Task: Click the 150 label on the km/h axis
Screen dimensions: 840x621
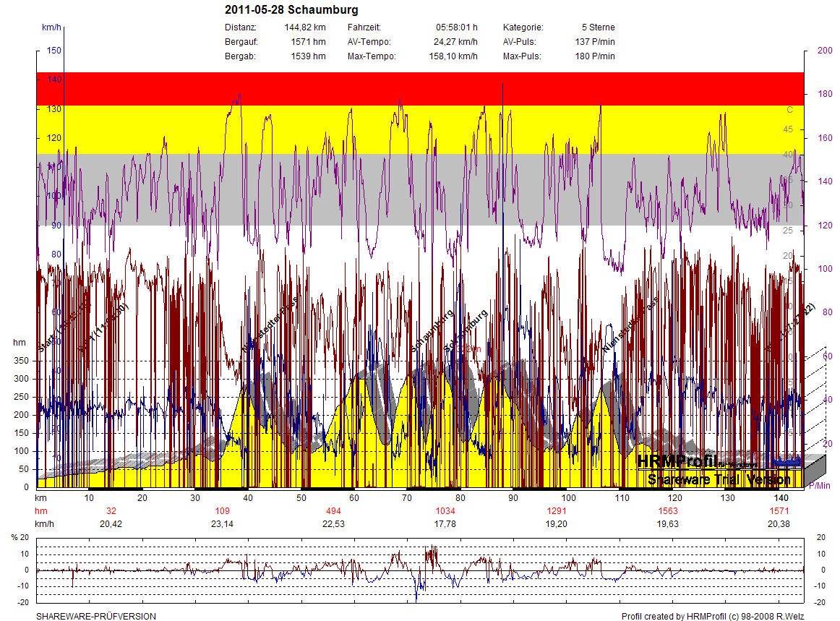Action: [x=54, y=51]
